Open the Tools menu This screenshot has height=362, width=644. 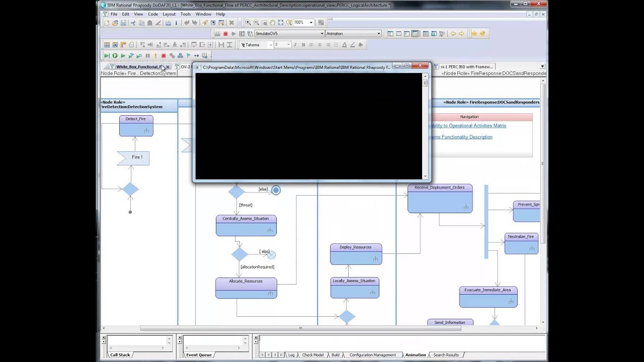(186, 14)
